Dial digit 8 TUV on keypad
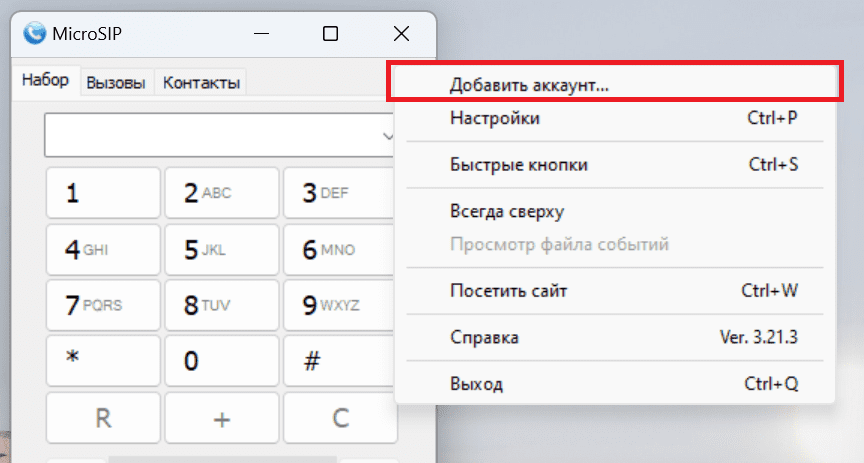 (222, 305)
